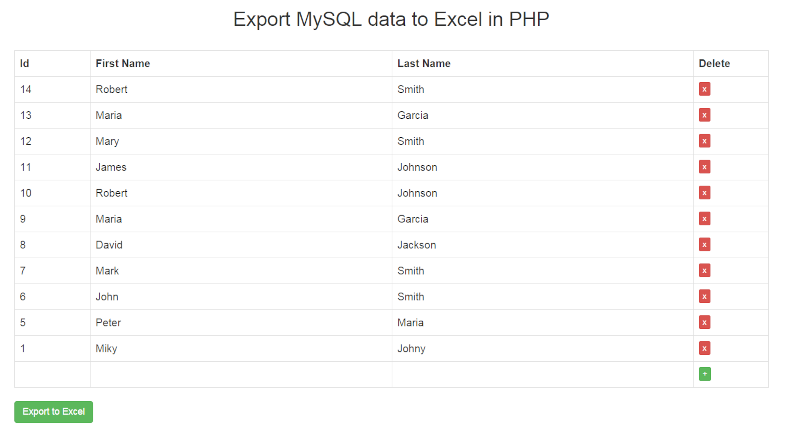
Task: Select last name Smith in row 6
Action: pyautogui.click(x=411, y=296)
